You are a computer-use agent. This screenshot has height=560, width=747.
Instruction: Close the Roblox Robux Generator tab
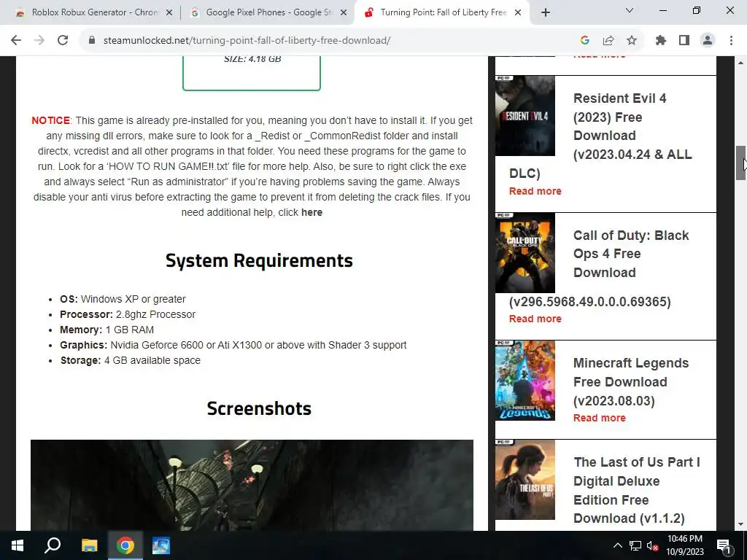(169, 13)
